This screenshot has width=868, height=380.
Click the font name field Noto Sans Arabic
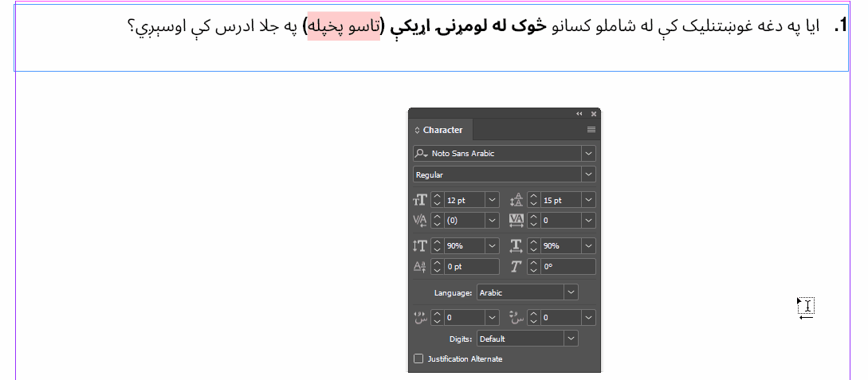pos(505,153)
